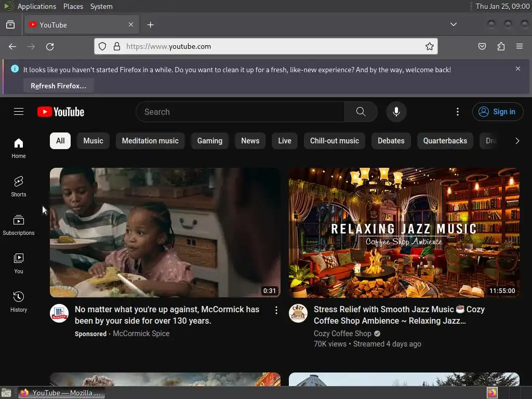Open Subscriptions in the sidebar

(x=19, y=225)
